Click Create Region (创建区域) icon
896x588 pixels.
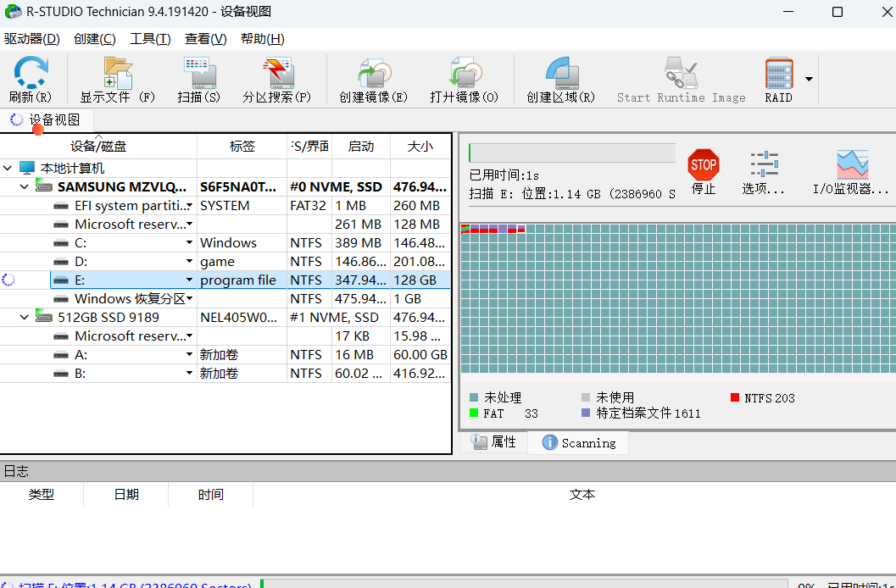[562, 73]
